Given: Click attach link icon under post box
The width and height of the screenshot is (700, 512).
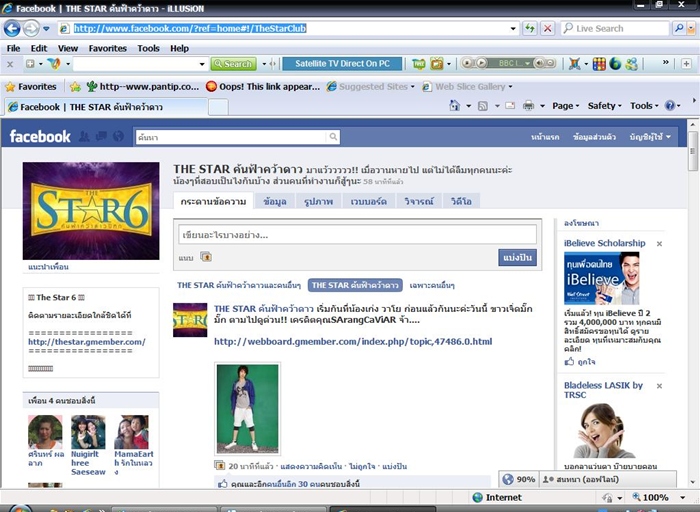Looking at the screenshot, I should 206,257.
